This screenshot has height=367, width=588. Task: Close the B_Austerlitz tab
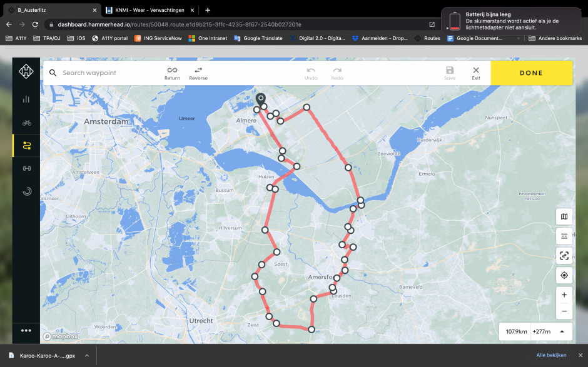[94, 10]
